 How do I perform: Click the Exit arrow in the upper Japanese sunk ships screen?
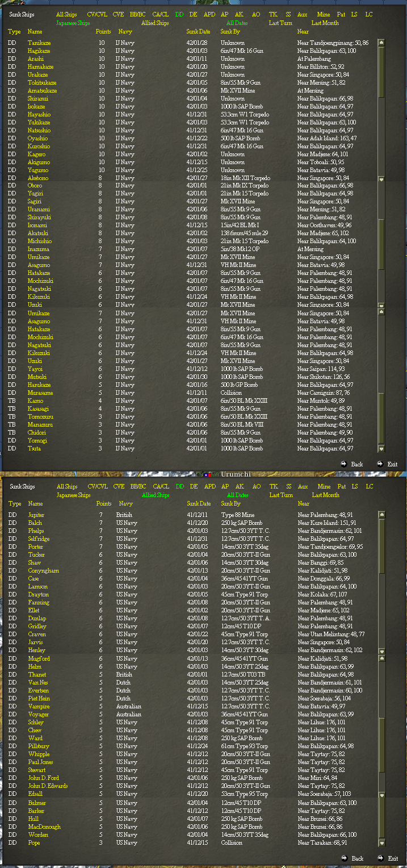(x=380, y=464)
